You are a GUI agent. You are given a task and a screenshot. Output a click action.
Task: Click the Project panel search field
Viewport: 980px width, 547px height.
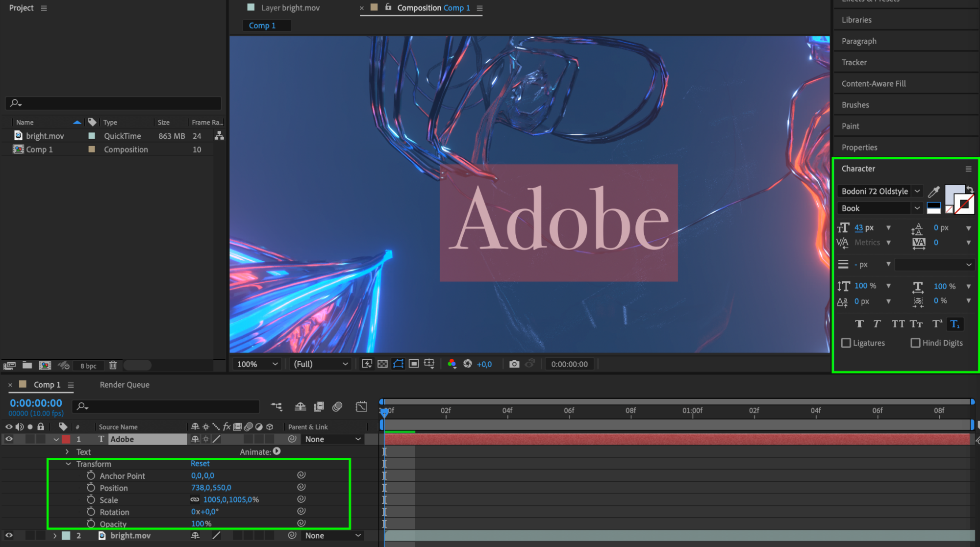coord(114,103)
